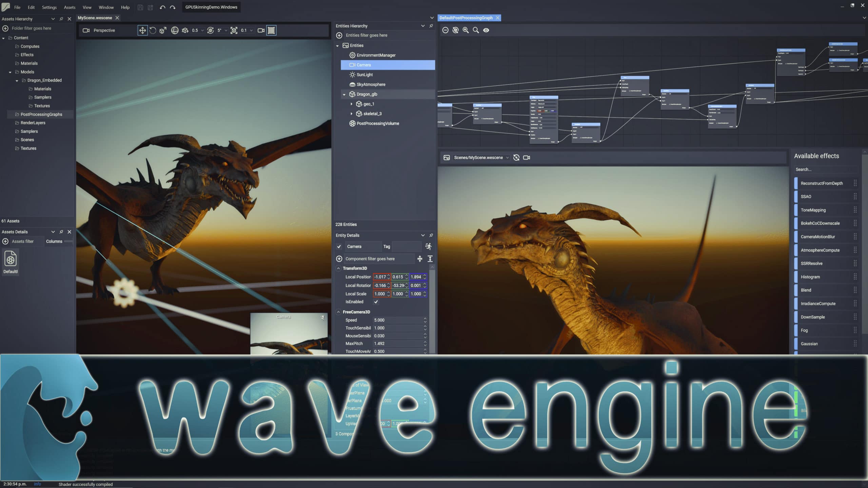Image resolution: width=868 pixels, height=488 pixels.
Task: Click Info in the bottom status bar
Action: (37, 484)
